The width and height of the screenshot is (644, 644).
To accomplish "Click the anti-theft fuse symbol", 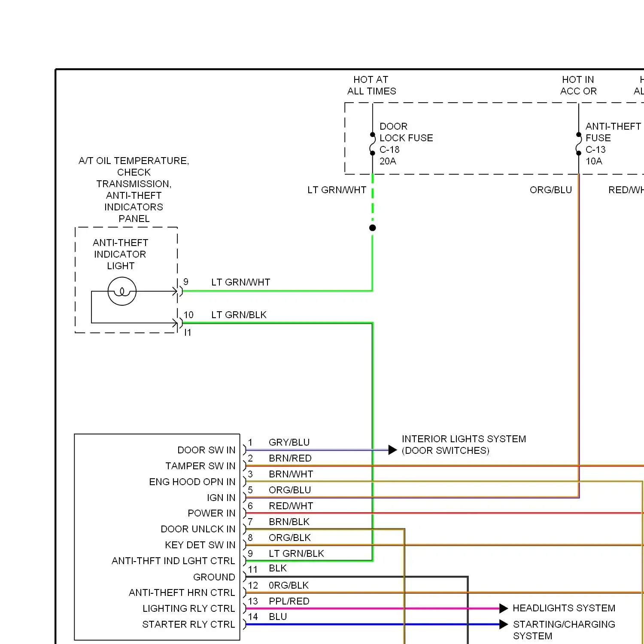I will pyautogui.click(x=578, y=144).
